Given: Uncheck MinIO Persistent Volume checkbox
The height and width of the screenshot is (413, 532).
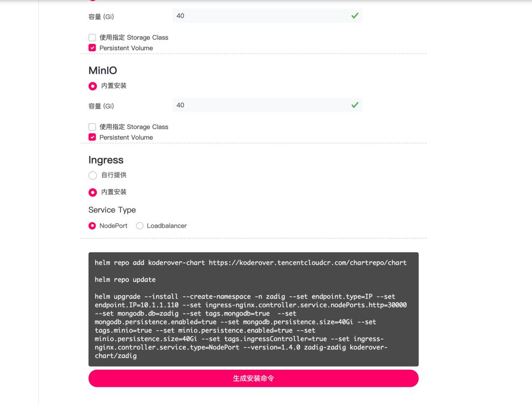Looking at the screenshot, I should pyautogui.click(x=92, y=137).
